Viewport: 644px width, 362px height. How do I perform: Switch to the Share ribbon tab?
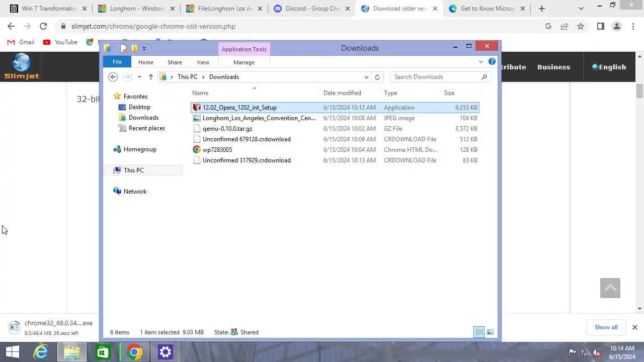175,62
